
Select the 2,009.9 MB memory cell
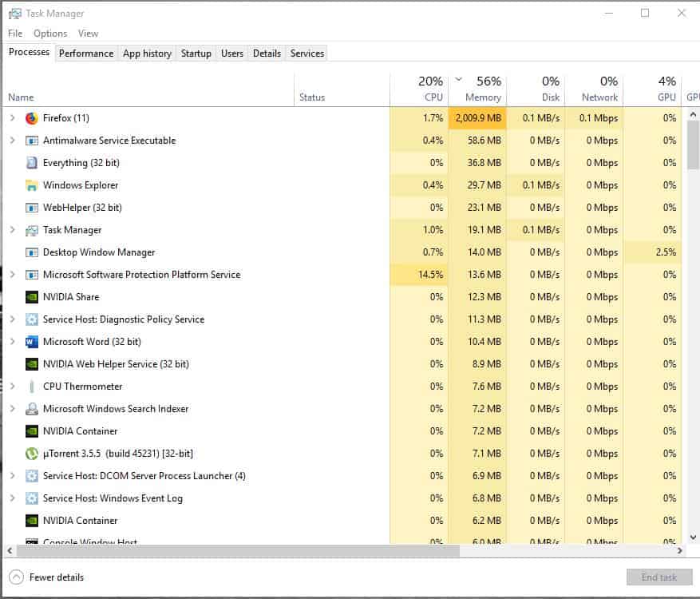(477, 118)
